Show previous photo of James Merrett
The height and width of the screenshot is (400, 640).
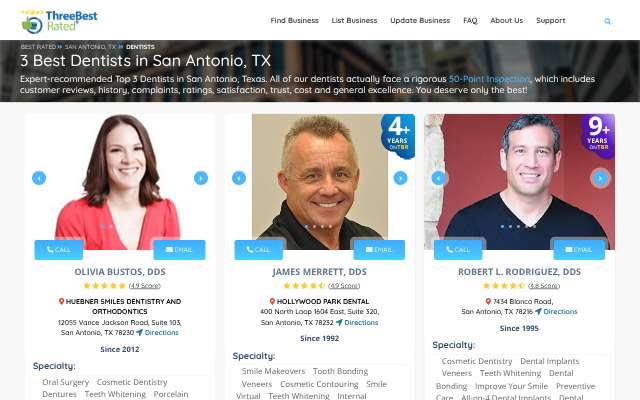239,178
